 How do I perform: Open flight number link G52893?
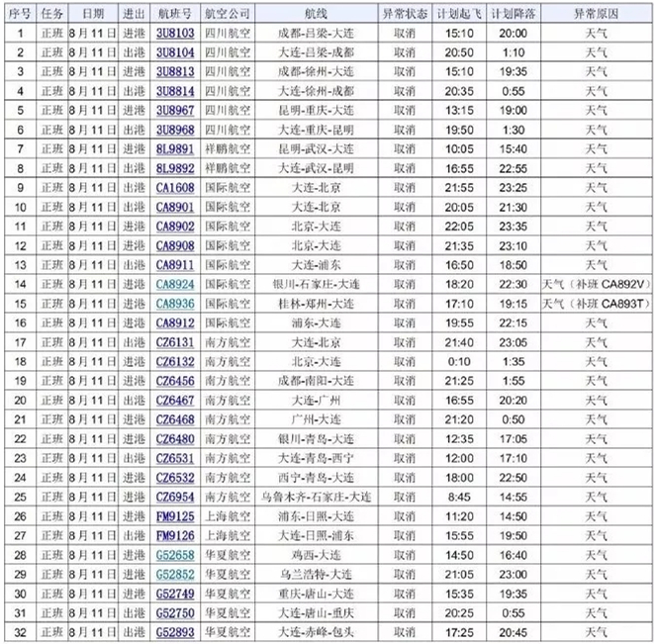(175, 632)
